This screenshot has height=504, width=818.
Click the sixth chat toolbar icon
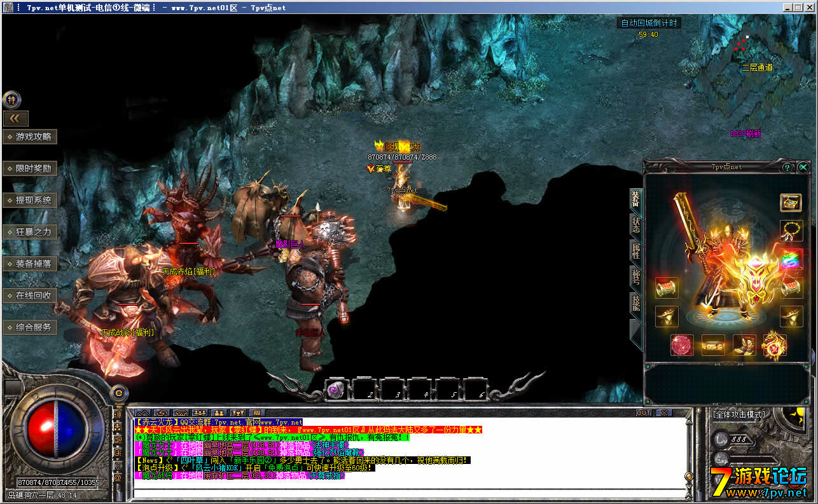239,412
